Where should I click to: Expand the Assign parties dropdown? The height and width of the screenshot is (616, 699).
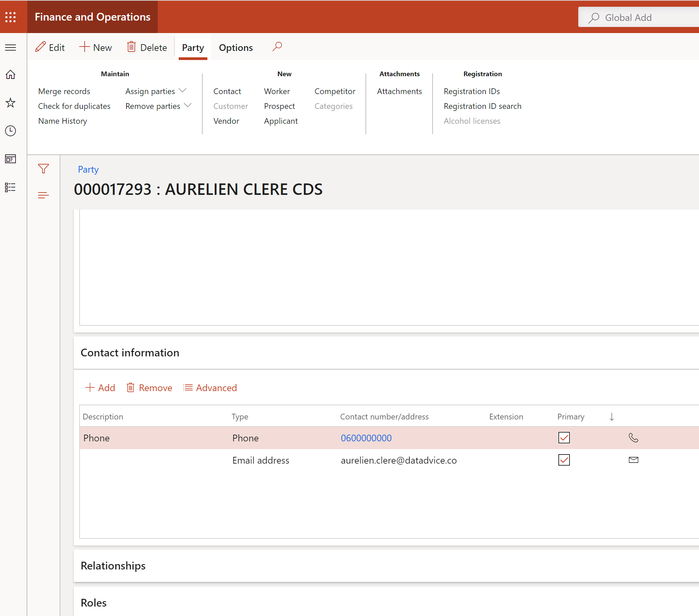(x=155, y=91)
